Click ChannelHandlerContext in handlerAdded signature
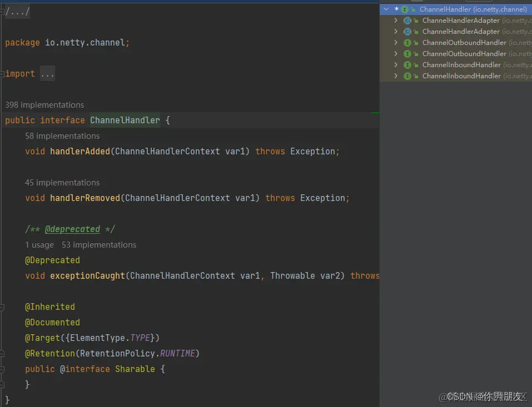This screenshot has height=407, width=532. (167, 152)
